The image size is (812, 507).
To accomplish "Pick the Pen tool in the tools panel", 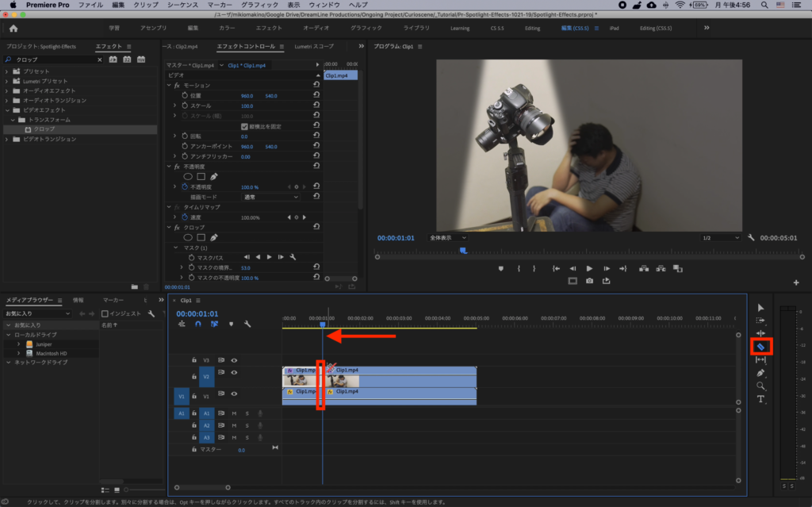I will (x=760, y=373).
